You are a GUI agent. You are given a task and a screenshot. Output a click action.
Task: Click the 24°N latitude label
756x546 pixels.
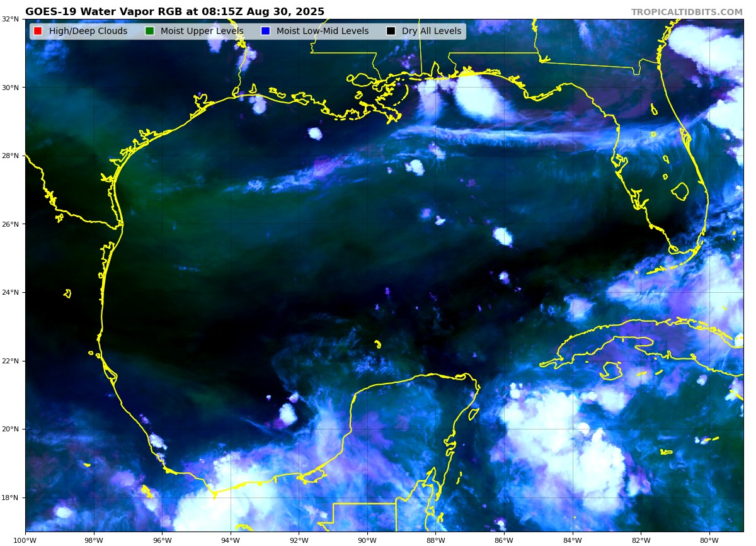pyautogui.click(x=11, y=292)
